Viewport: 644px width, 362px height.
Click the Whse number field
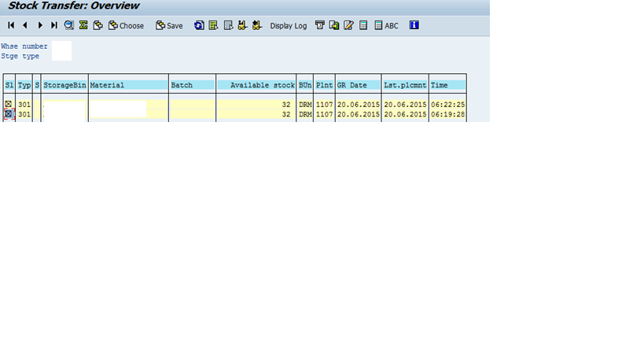(x=61, y=46)
